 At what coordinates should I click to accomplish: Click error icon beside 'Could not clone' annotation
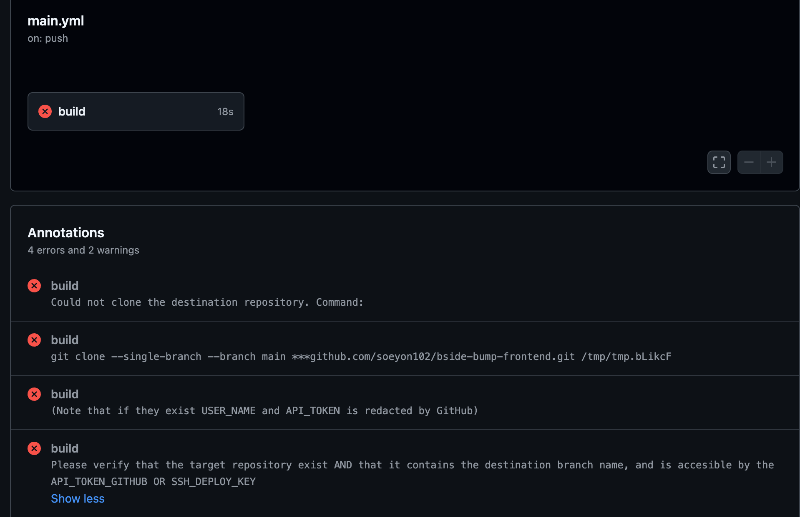[x=34, y=286]
